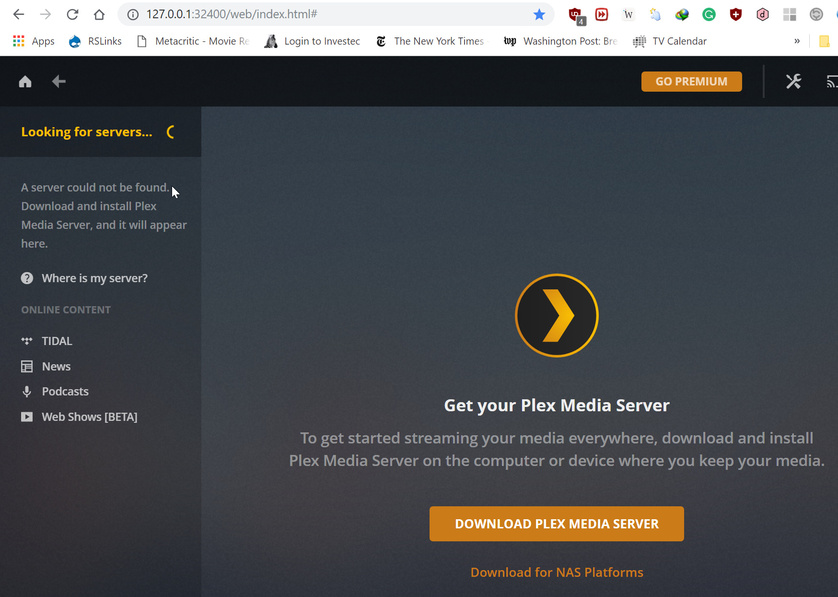Click the ONLINE CONTENT section label
The image size is (838, 597).
[x=66, y=310]
